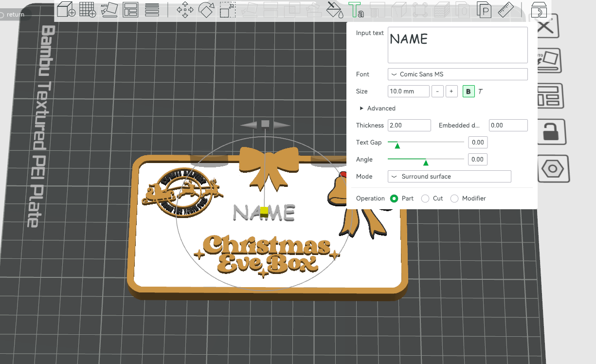Click the Christmas Eve Box lettering on model

pos(267,255)
